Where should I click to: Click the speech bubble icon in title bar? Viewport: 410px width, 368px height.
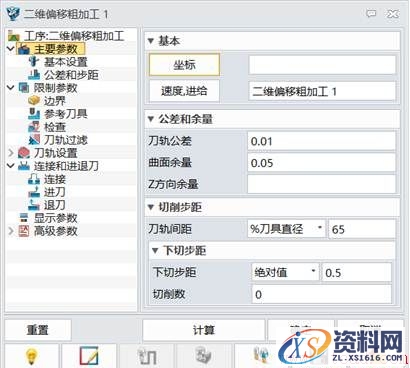(x=371, y=14)
